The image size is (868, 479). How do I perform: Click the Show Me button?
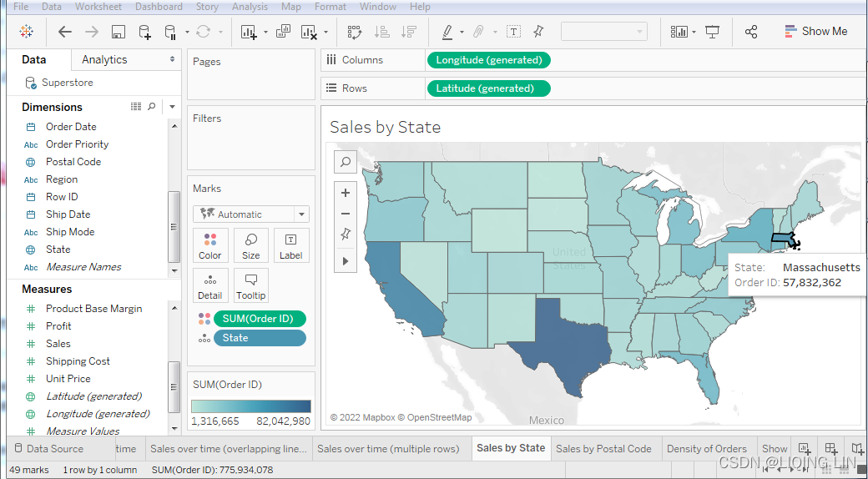point(816,32)
